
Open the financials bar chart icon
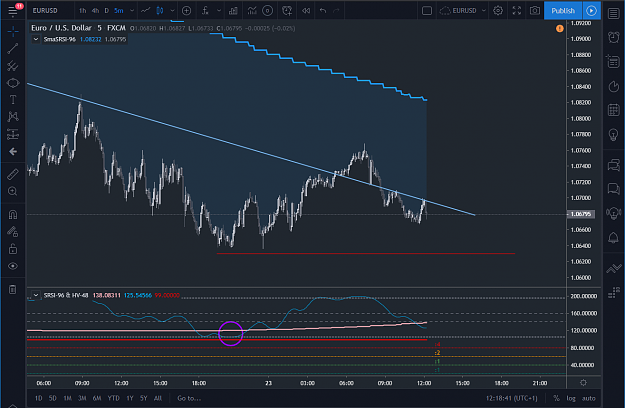point(233,11)
